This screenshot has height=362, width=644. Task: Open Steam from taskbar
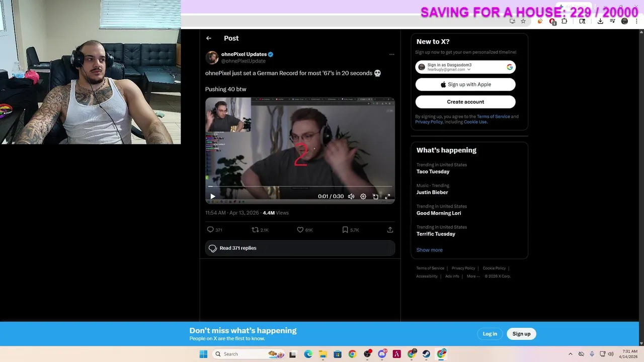pyautogui.click(x=426, y=354)
